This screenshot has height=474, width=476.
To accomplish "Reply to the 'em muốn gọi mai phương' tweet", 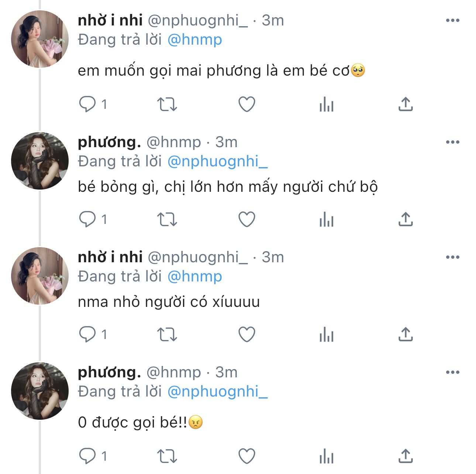I will point(87,104).
